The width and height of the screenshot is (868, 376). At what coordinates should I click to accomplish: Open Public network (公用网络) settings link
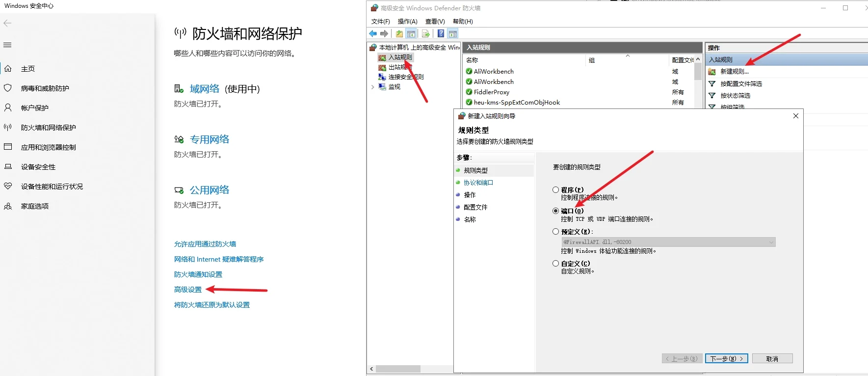coord(210,190)
